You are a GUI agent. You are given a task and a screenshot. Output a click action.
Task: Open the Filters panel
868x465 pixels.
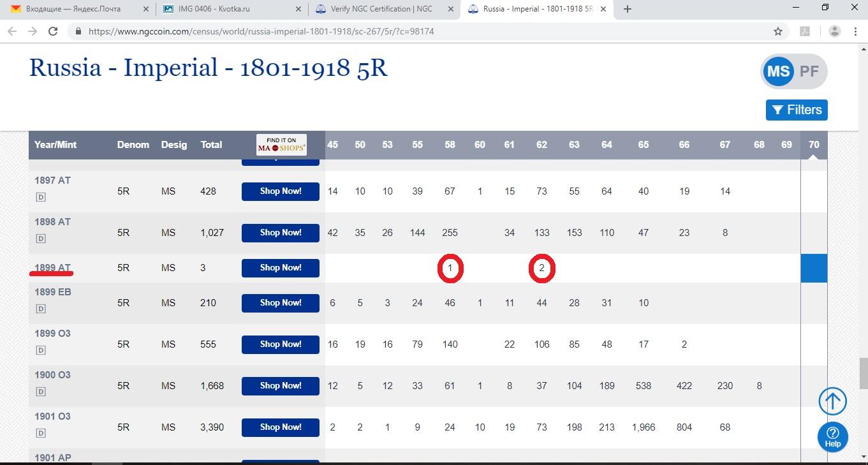point(797,110)
